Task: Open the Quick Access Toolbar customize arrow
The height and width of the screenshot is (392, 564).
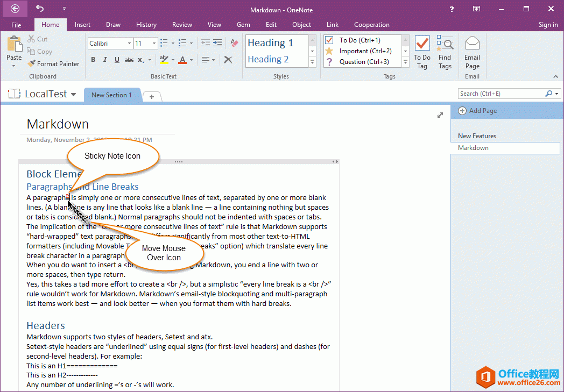Action: coord(64,8)
